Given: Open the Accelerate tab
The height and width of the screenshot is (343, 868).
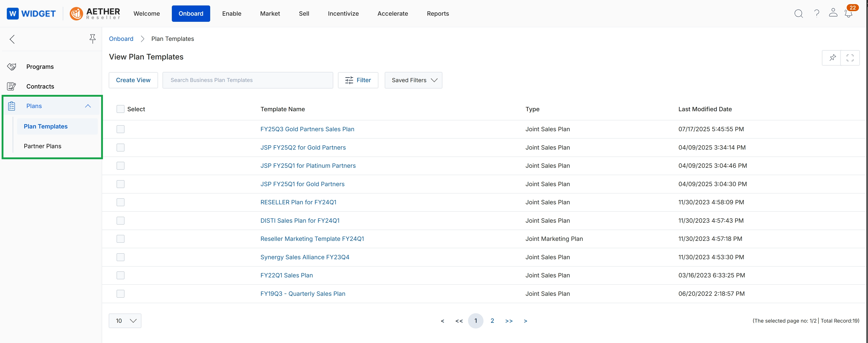Looking at the screenshot, I should coord(392,13).
